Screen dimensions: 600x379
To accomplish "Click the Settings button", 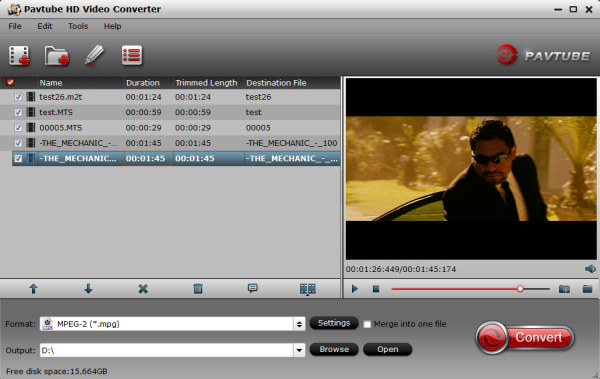I will [334, 323].
